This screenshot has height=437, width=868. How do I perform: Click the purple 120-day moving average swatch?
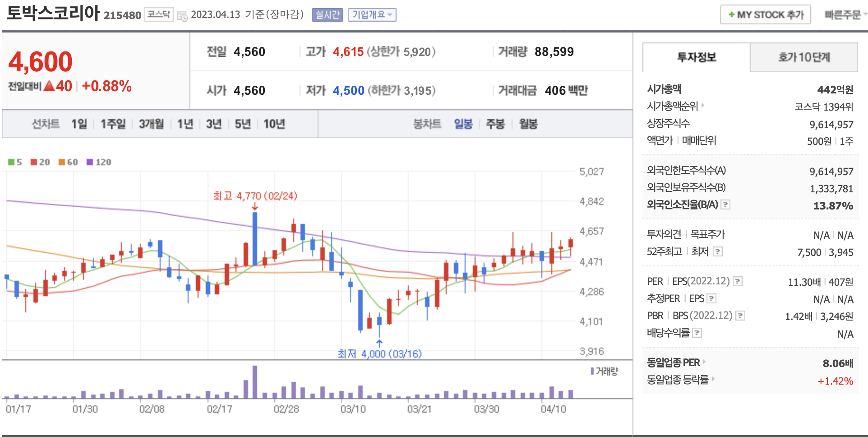click(x=90, y=162)
